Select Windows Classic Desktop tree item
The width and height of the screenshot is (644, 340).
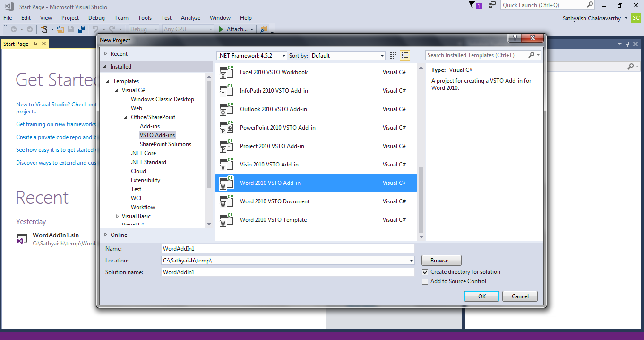pos(163,99)
